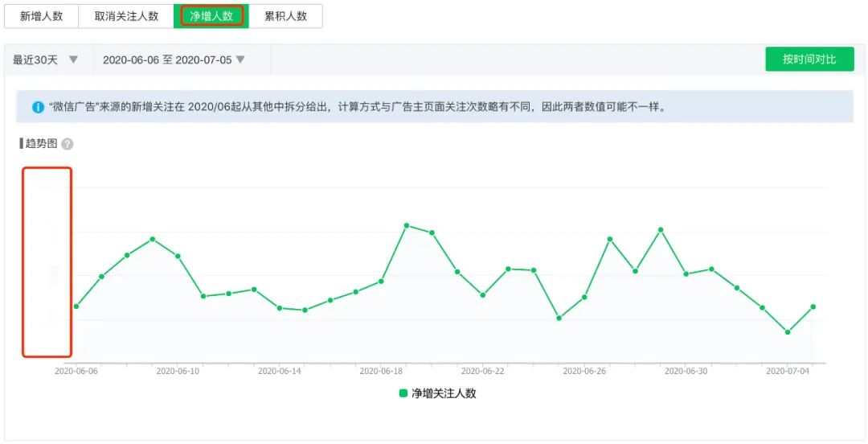Select the first data point on 2020-06-06
The height and width of the screenshot is (444, 868).
(76, 306)
